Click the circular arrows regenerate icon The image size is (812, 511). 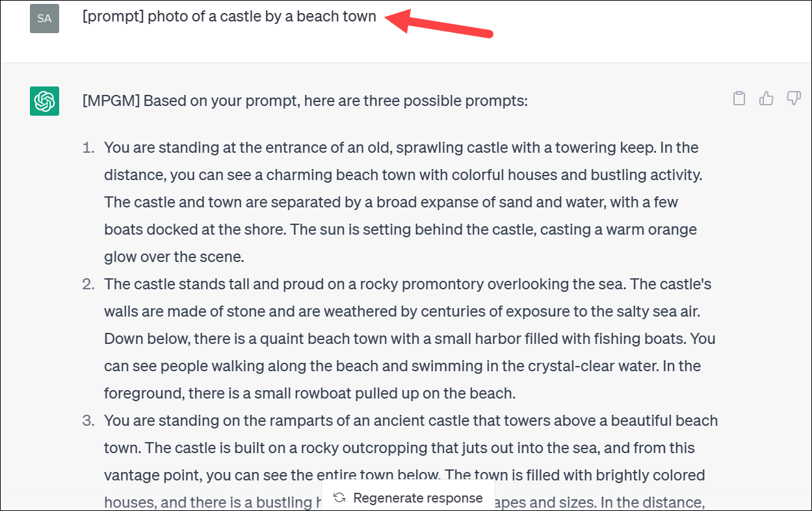coord(339,498)
